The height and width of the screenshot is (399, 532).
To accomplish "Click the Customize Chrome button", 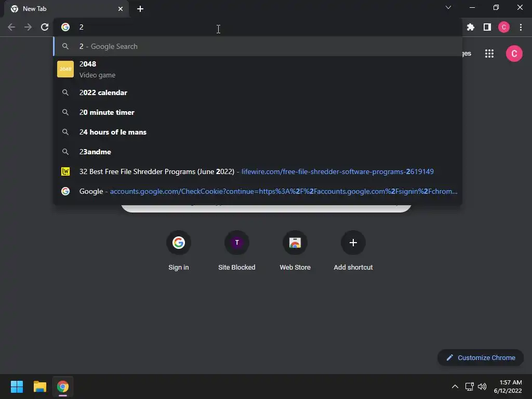I will [x=481, y=357].
